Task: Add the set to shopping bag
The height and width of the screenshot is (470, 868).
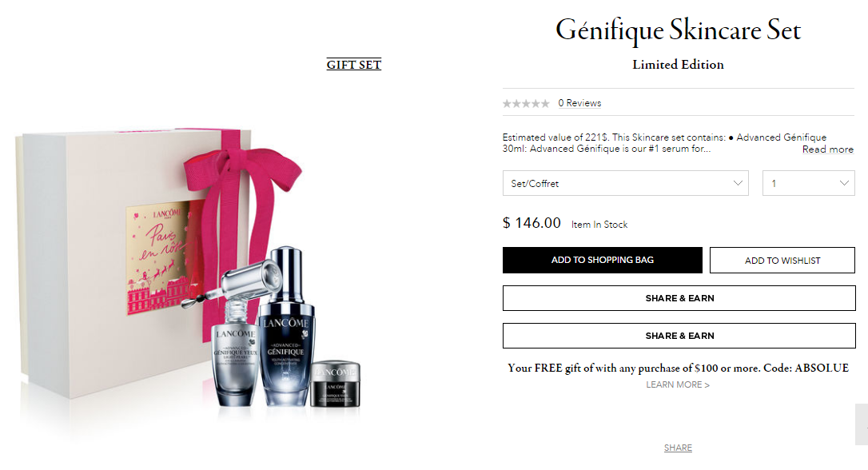Action: point(603,261)
